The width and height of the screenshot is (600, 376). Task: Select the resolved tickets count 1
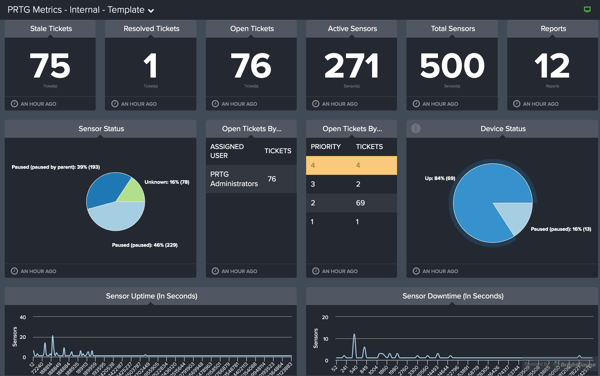pyautogui.click(x=151, y=65)
